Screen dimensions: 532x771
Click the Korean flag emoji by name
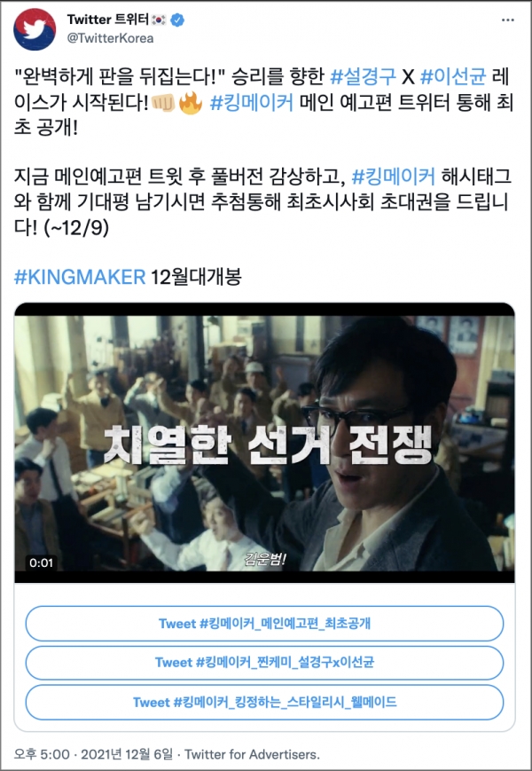(x=160, y=20)
